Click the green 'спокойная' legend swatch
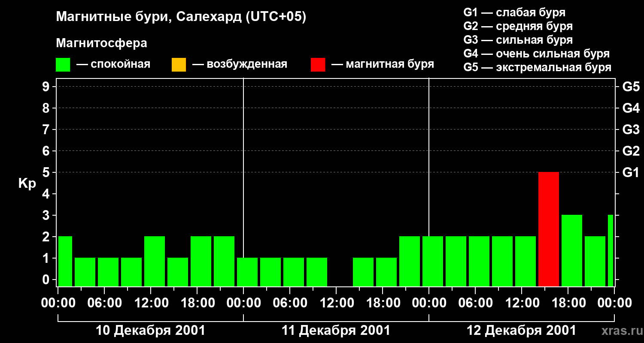 63,65
